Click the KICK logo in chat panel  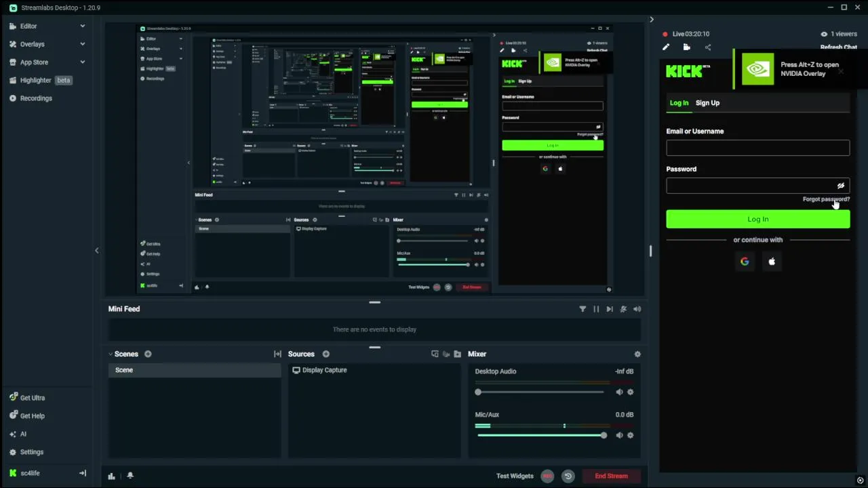pos(688,71)
